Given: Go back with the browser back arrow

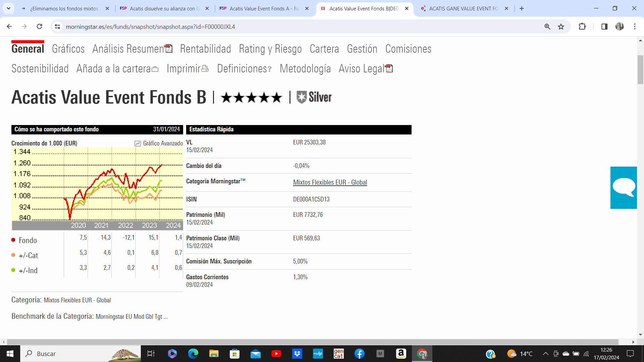Looking at the screenshot, I should [9, 26].
